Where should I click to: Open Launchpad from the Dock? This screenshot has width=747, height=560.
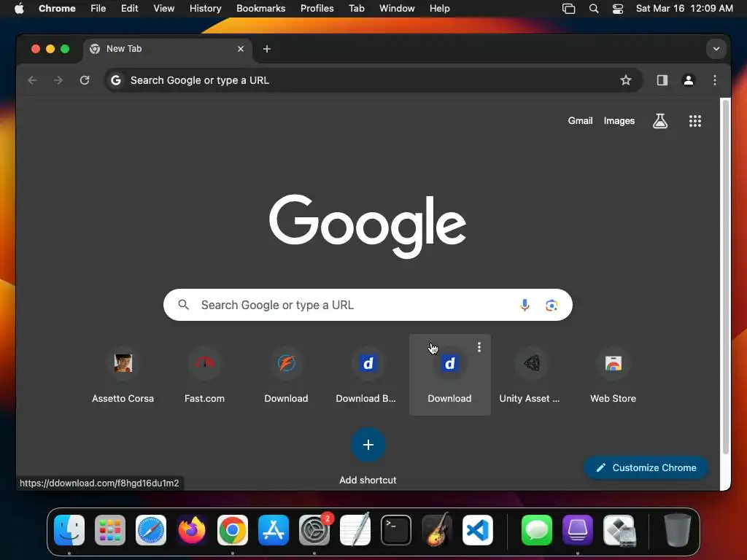(110, 530)
